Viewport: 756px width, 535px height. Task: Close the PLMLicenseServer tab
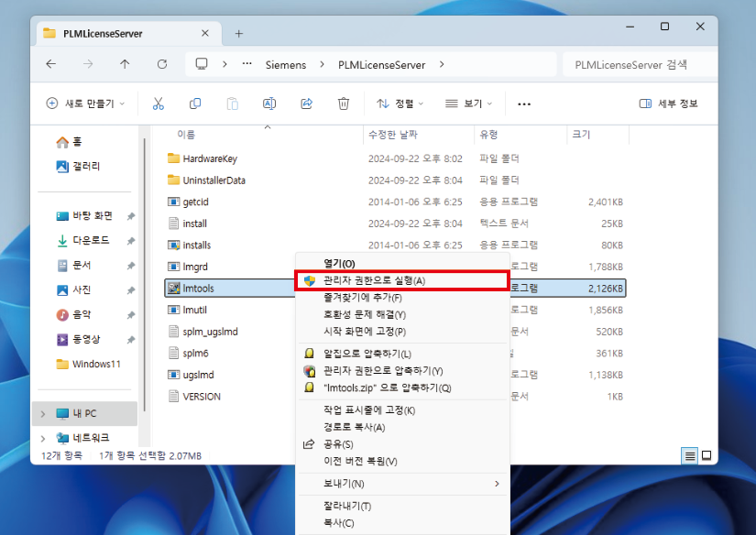[205, 33]
